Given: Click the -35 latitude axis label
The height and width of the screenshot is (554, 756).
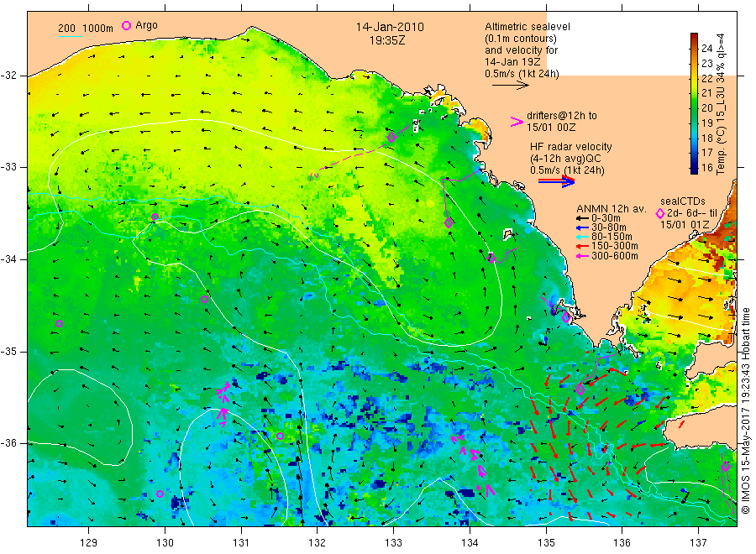Looking at the screenshot, I should [x=8, y=352].
